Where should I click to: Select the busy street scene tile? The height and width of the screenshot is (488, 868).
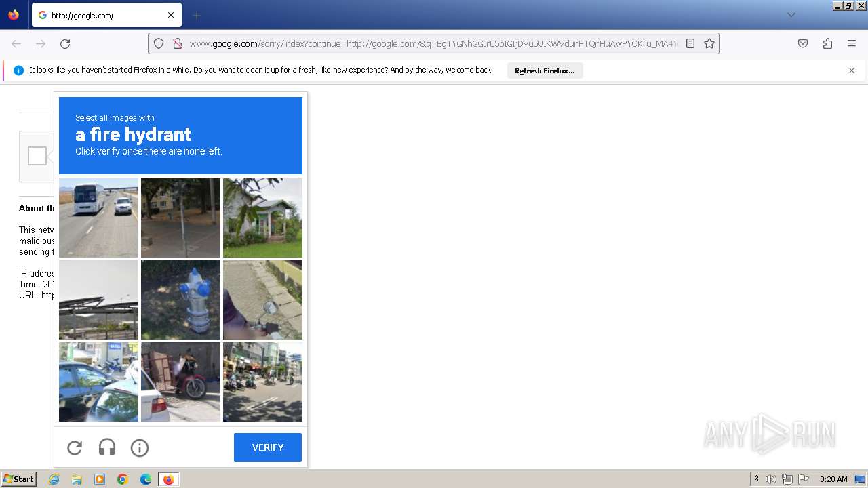[x=262, y=382]
